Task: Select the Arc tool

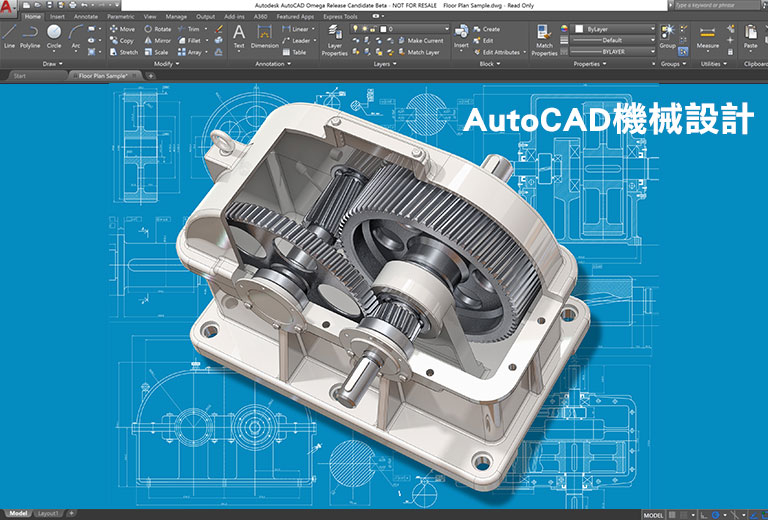Action: [75, 36]
